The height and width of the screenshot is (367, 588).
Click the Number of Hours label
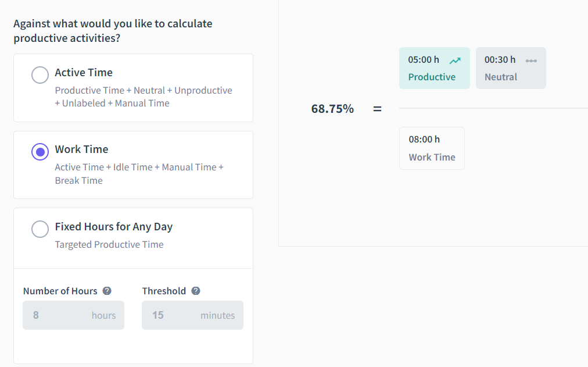(x=60, y=290)
